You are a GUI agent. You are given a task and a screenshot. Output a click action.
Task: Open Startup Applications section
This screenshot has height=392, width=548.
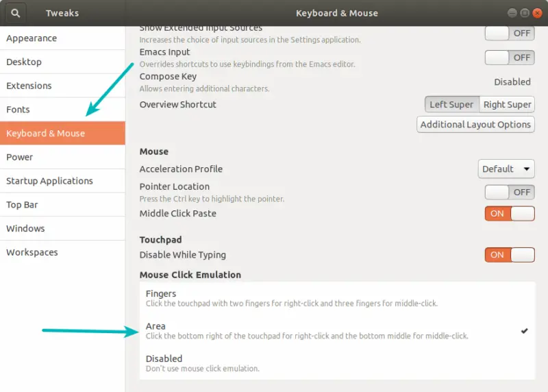pyautogui.click(x=62, y=181)
